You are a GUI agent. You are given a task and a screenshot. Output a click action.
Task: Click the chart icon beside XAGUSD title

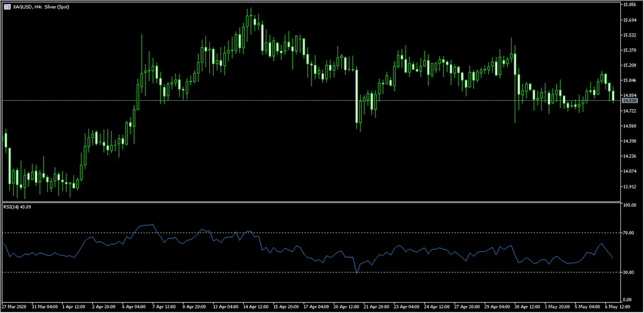click(x=6, y=5)
